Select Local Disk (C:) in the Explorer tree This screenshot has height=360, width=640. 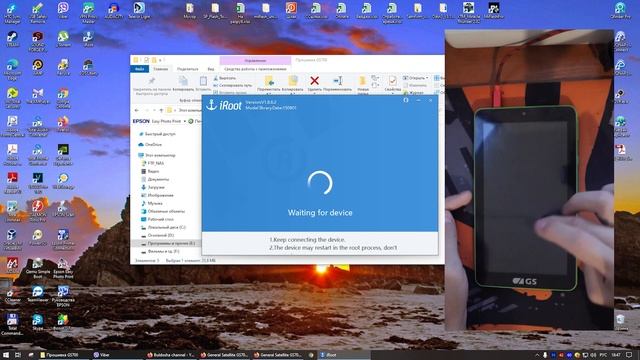click(163, 227)
